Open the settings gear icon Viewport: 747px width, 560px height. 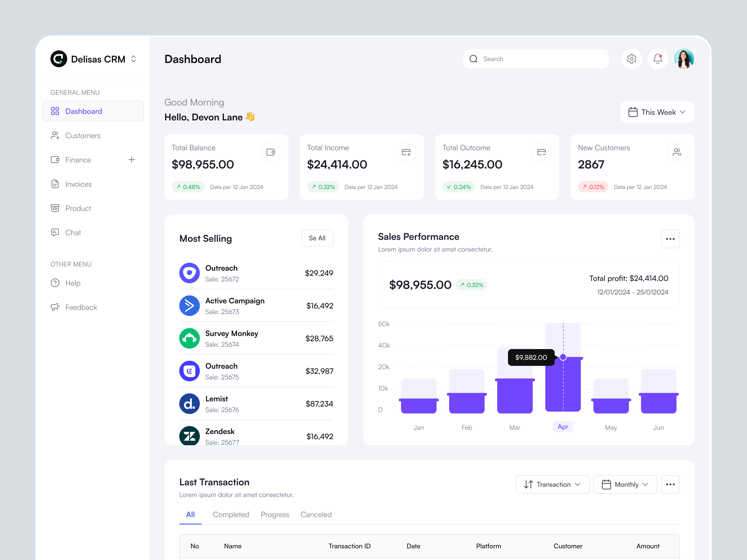point(631,59)
